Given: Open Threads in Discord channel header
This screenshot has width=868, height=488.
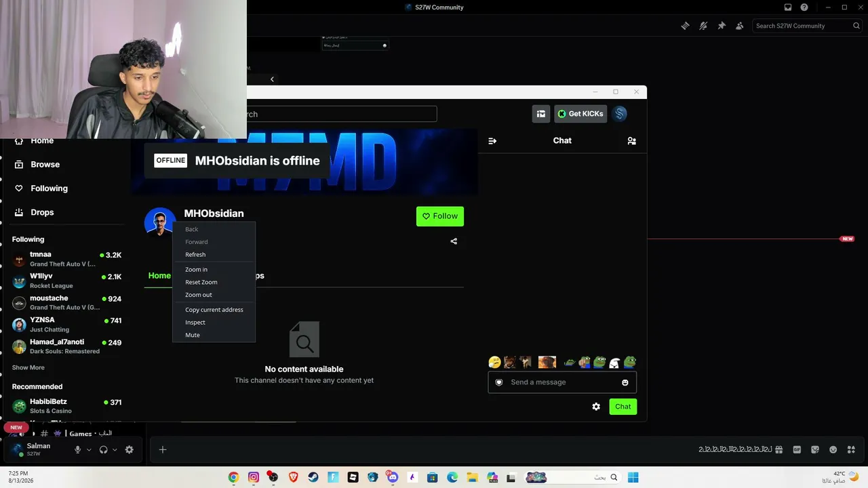Looking at the screenshot, I should click(x=685, y=26).
